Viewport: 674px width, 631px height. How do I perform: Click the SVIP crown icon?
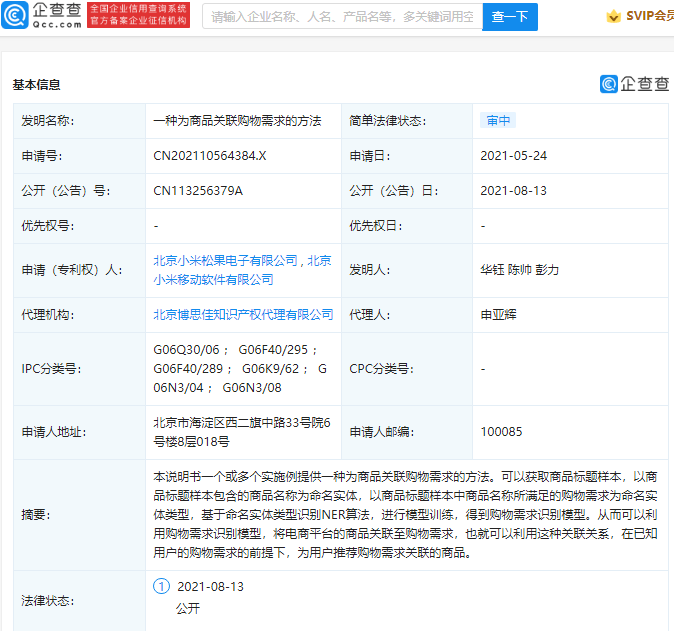tap(613, 17)
